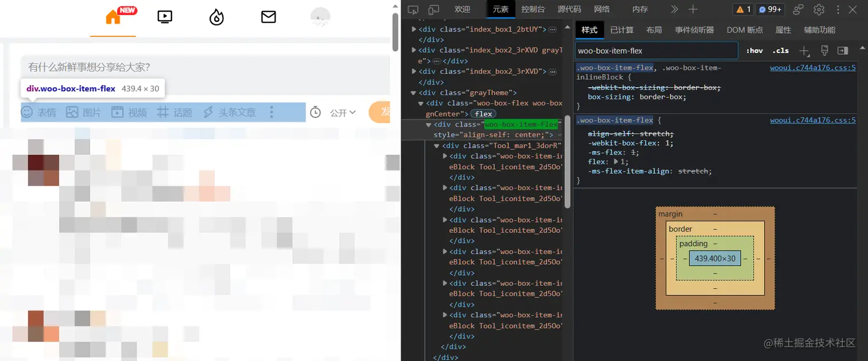Image resolution: width=868 pixels, height=361 pixels.
Task: Select the inspect element picker icon
Action: click(413, 9)
